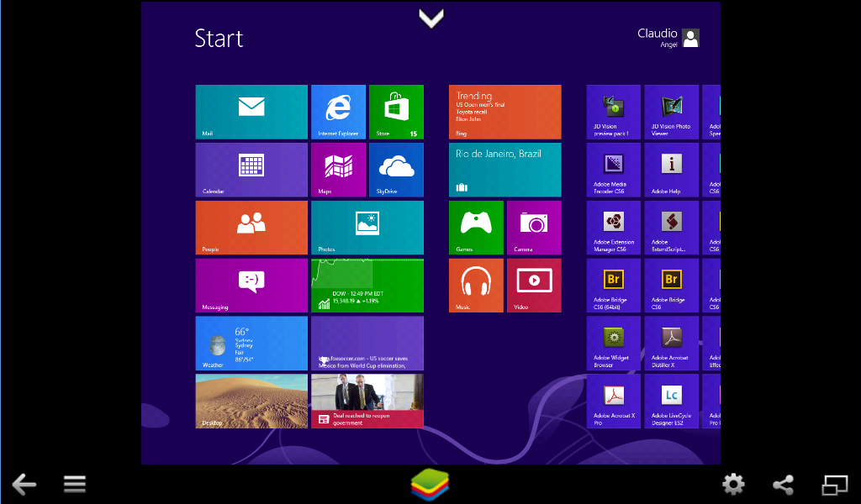
Task: Launch 3D Vision Photo Viewer
Action: point(672,112)
